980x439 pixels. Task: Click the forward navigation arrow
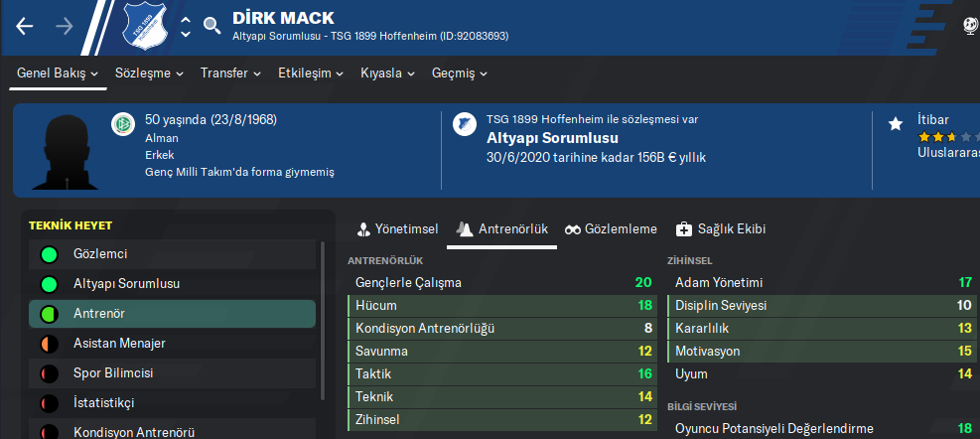tap(65, 26)
